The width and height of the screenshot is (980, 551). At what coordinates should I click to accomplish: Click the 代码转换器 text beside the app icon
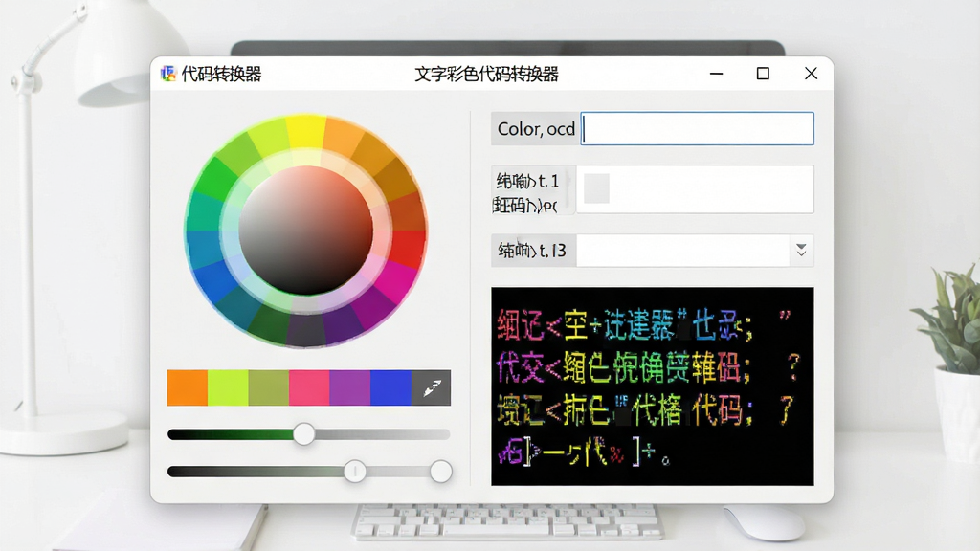pos(221,75)
